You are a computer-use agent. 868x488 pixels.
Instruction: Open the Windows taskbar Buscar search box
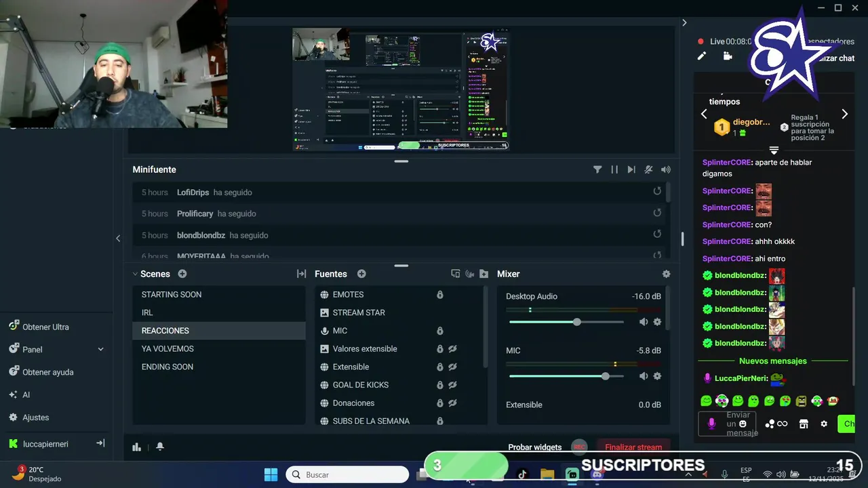(x=347, y=474)
